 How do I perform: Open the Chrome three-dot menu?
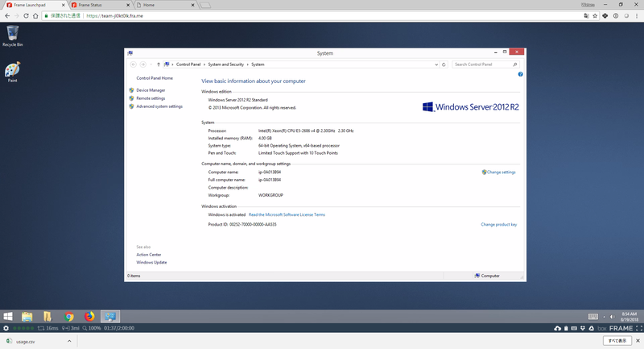[x=637, y=16]
